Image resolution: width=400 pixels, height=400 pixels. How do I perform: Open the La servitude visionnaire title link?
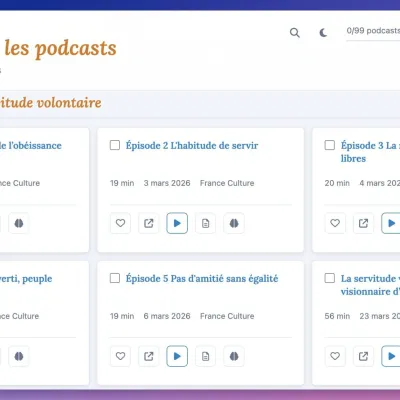click(x=370, y=285)
